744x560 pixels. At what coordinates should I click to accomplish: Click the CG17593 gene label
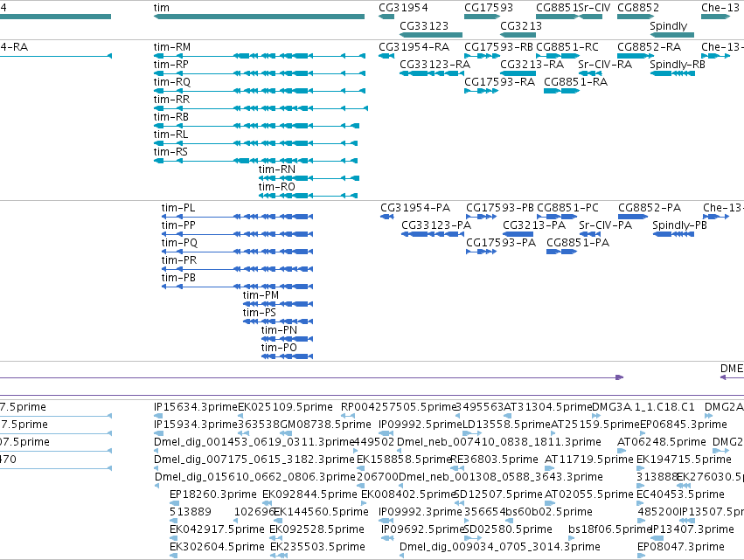(488, 8)
